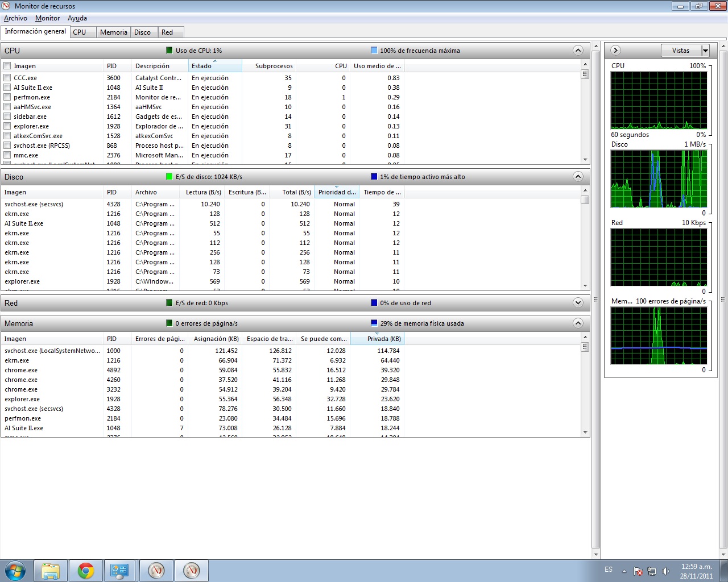The height and width of the screenshot is (582, 728).
Task: Sort disk table by Lectura (B/s)
Action: (x=202, y=192)
